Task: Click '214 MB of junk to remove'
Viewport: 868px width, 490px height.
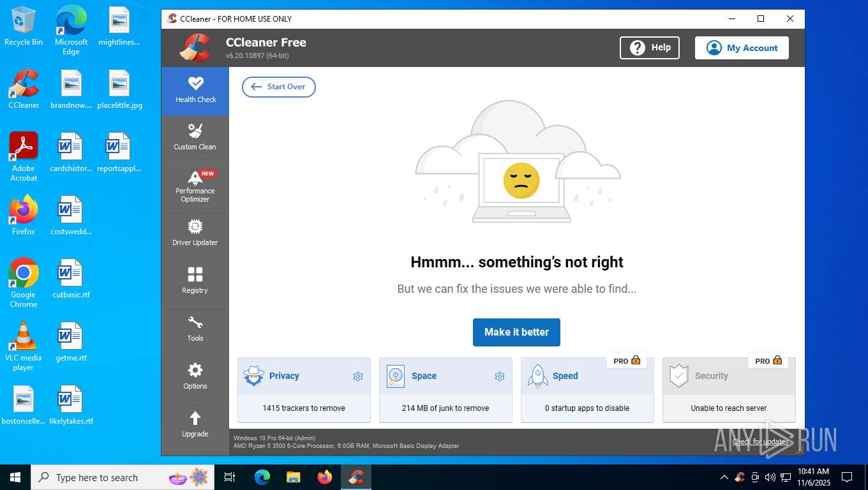Action: pyautogui.click(x=445, y=408)
